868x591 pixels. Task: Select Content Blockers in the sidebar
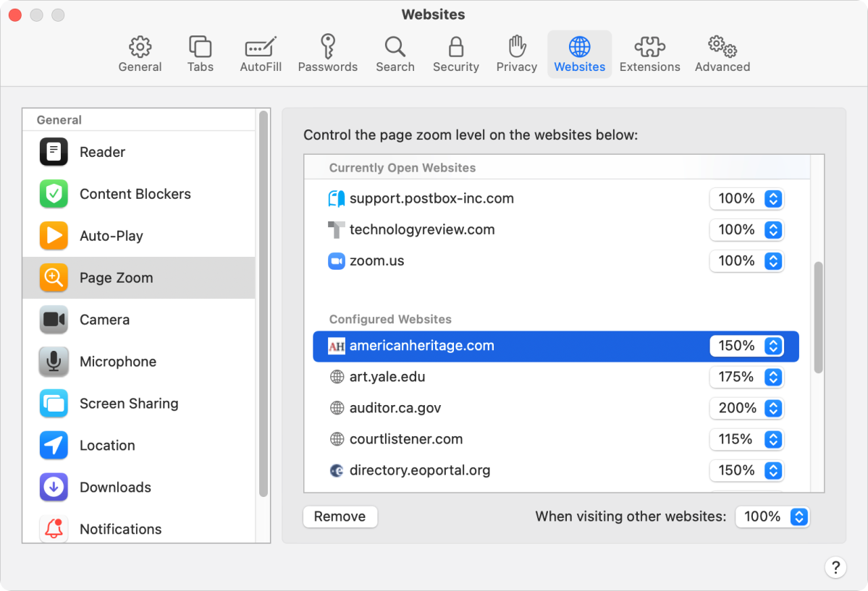[x=139, y=194]
